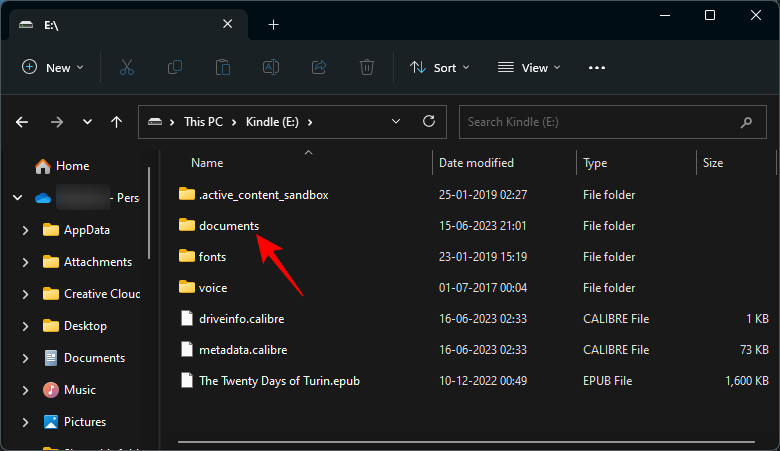Add a new tab with plus button
Screen dimensions: 780x451
point(273,25)
